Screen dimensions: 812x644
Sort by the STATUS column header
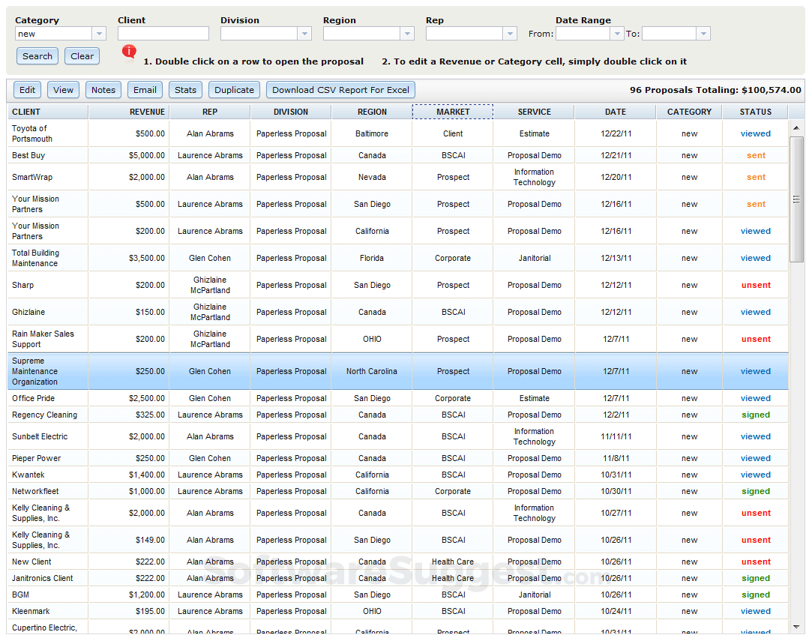coord(756,112)
